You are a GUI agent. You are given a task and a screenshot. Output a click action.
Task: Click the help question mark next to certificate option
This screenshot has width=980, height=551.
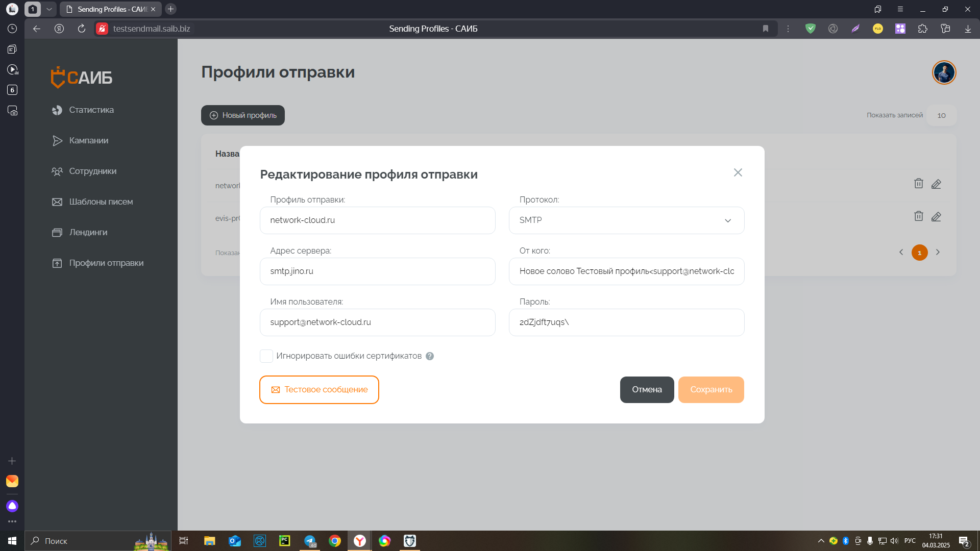click(x=430, y=356)
